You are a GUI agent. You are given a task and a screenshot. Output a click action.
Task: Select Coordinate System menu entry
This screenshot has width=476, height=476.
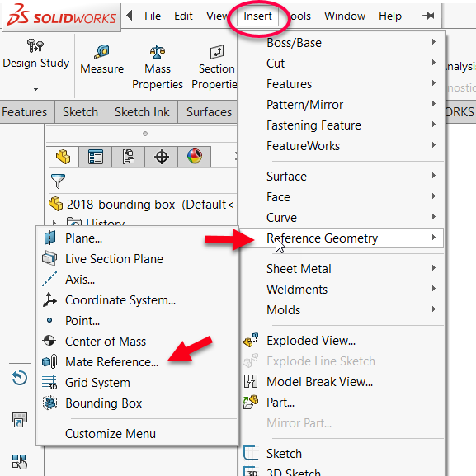pyautogui.click(x=120, y=300)
